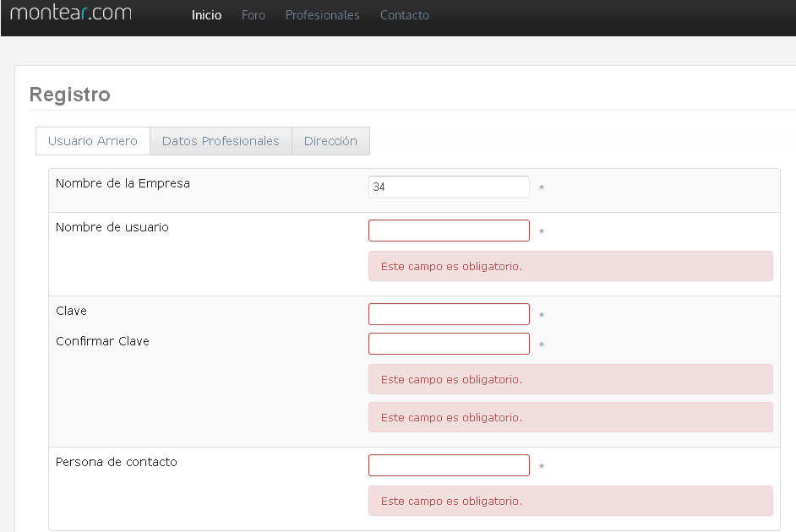Click the Persona de contacto label
The height and width of the screenshot is (532, 796).
[x=117, y=462]
